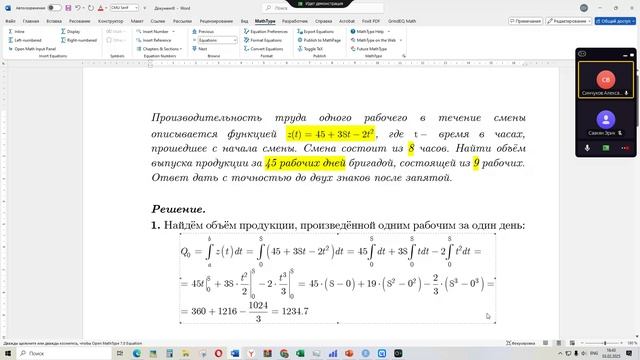Switch to the GrindEQ Math tab
Image resolution: width=640 pixels, height=360 pixels.
(402, 21)
